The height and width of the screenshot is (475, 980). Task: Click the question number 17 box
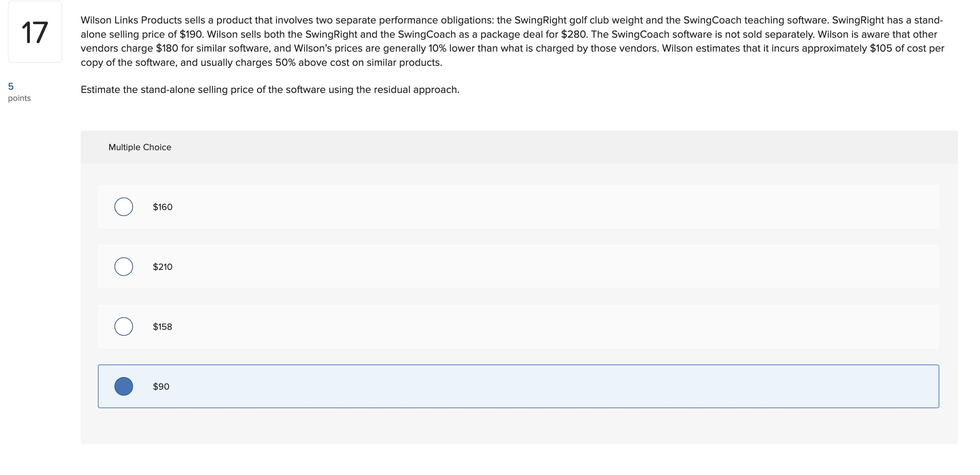[35, 32]
